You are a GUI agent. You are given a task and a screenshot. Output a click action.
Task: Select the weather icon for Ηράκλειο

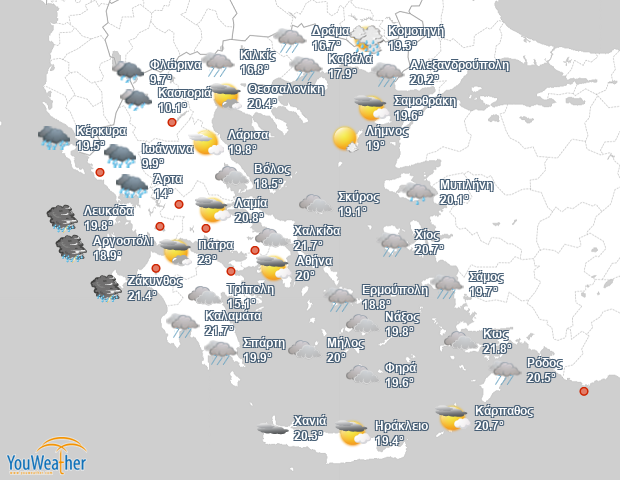[352, 431]
